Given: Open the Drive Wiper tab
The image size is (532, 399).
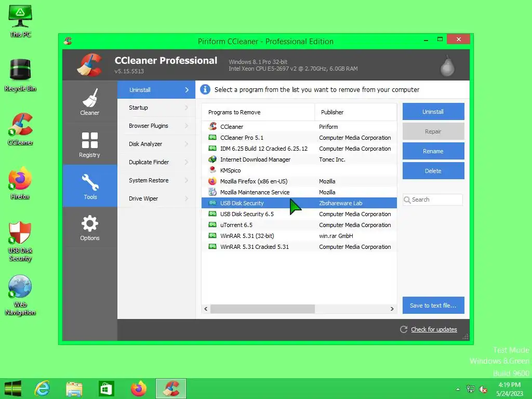Looking at the screenshot, I should [156, 198].
